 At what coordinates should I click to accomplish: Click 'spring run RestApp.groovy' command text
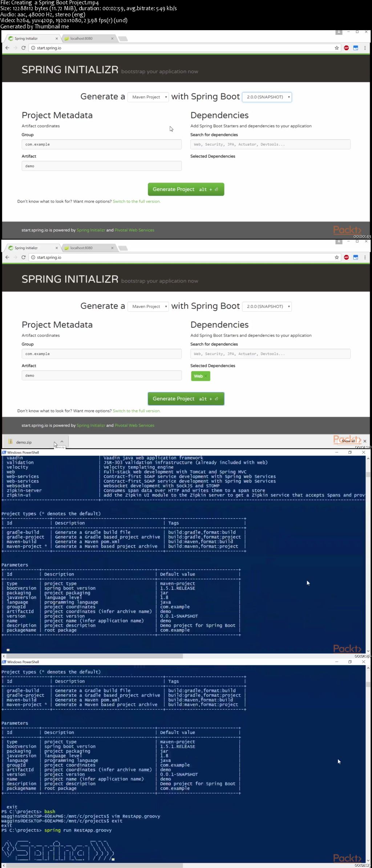click(78, 830)
